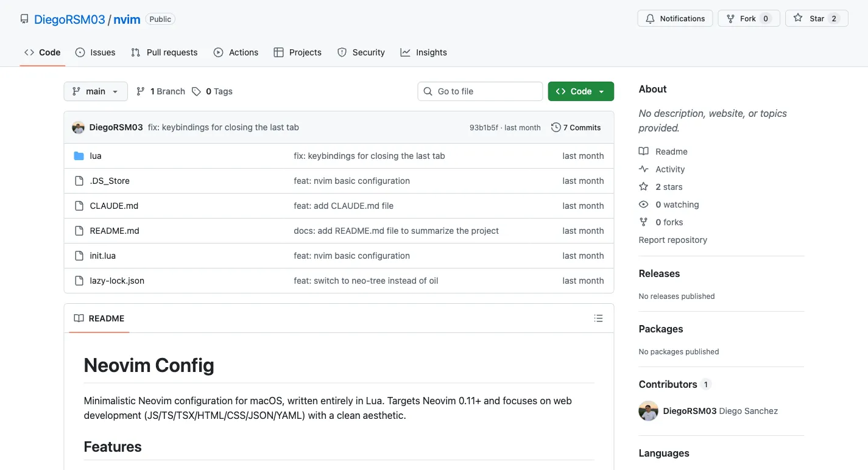Click the Star icon
This screenshot has height=470, width=868.
(x=798, y=18)
